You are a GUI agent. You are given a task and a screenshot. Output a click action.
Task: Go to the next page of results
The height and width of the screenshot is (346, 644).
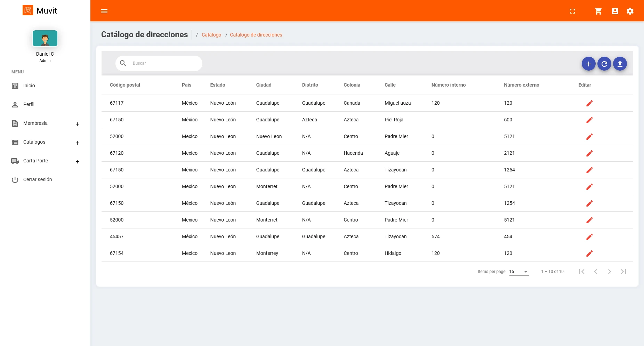(x=610, y=272)
